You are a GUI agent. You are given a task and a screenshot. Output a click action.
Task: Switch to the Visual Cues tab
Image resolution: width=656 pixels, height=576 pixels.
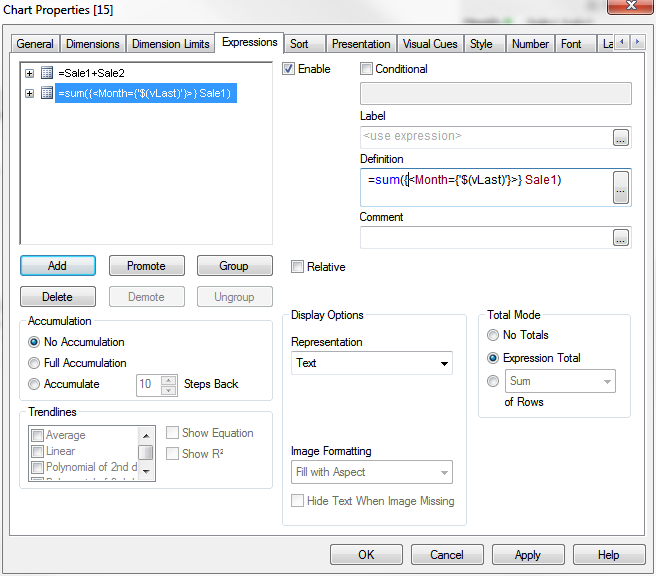430,44
